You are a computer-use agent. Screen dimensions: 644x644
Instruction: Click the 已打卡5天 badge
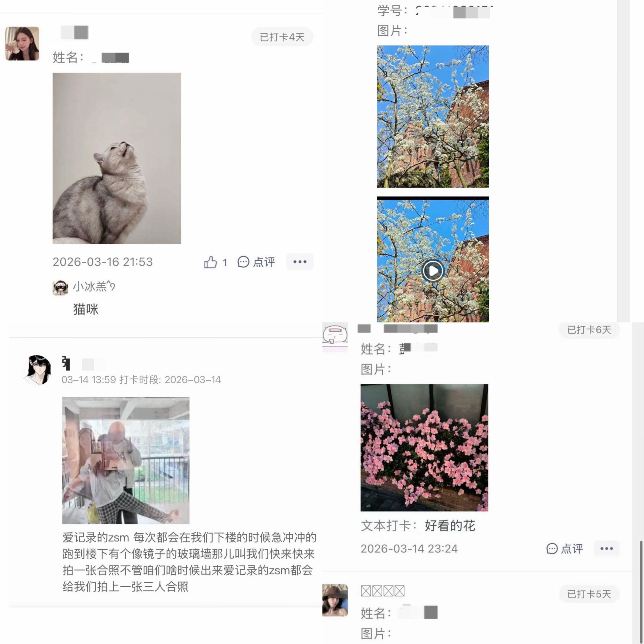coord(589,594)
